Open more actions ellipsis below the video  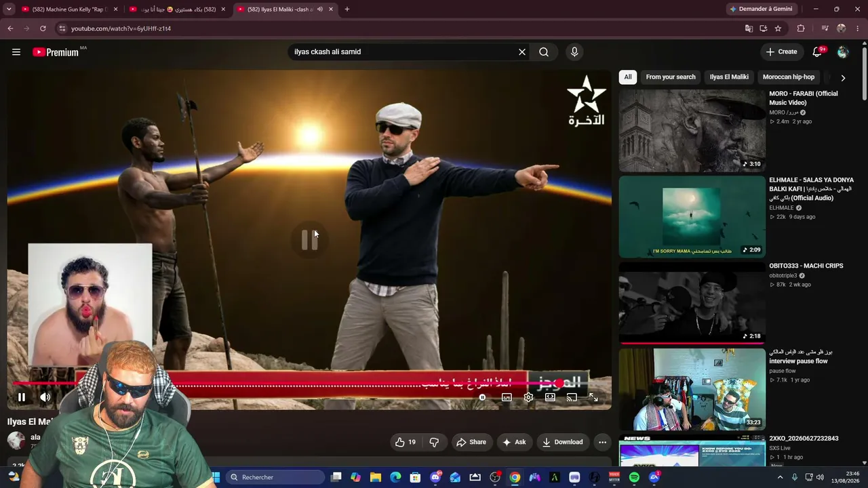(602, 443)
